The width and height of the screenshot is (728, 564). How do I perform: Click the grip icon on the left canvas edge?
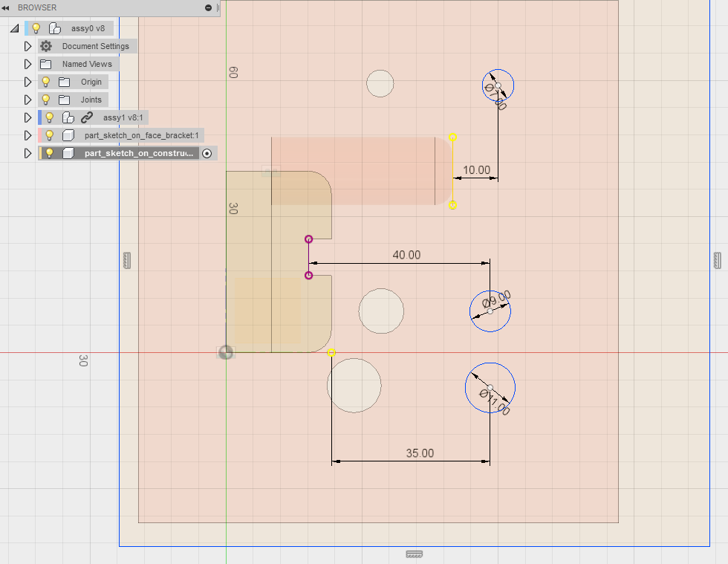coord(126,260)
